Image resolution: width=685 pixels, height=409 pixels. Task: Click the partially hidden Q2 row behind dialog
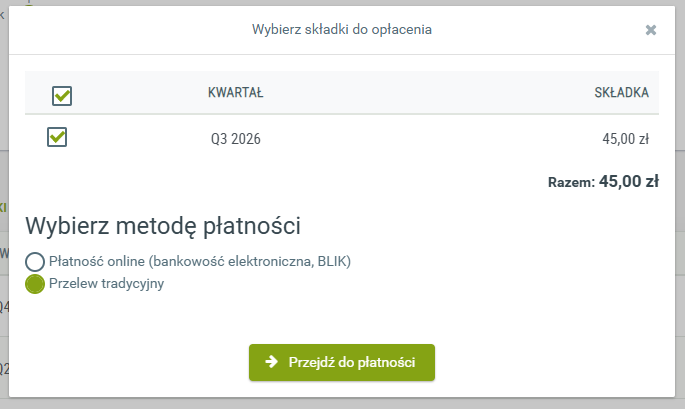pyautogui.click(x=4, y=367)
